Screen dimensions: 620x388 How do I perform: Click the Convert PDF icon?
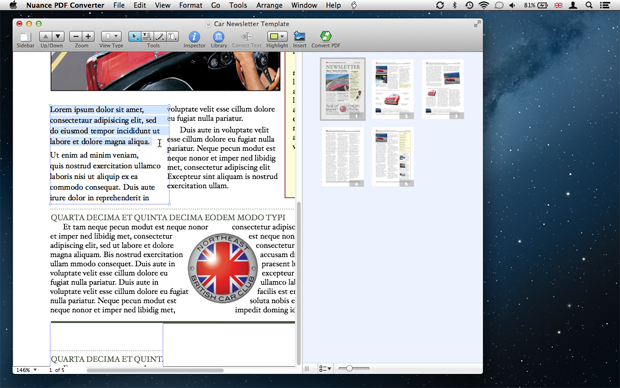pos(325,36)
